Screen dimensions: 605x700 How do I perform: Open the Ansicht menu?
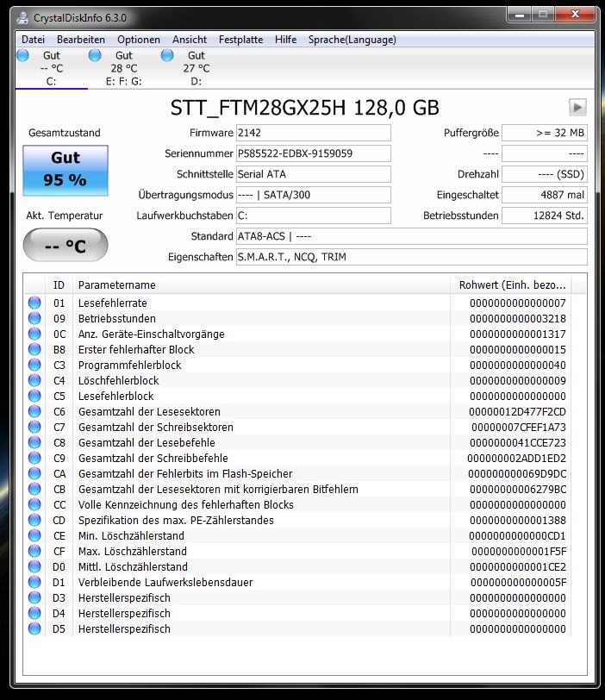pyautogui.click(x=190, y=40)
